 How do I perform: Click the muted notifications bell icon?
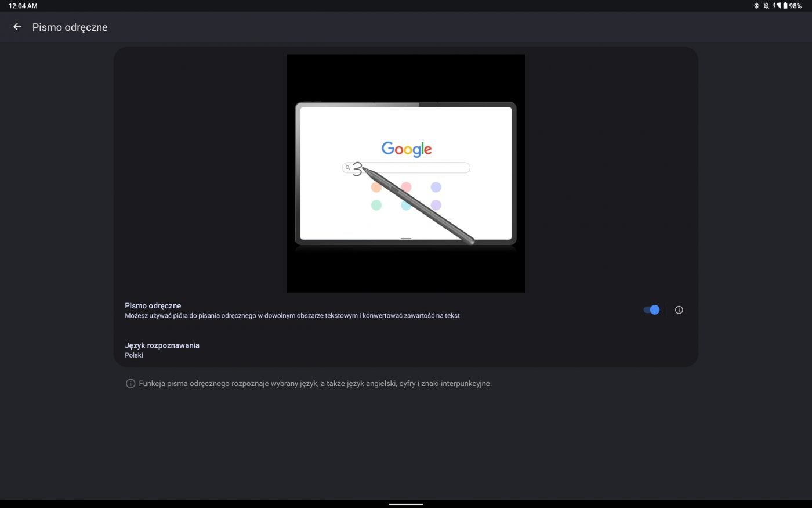point(766,6)
